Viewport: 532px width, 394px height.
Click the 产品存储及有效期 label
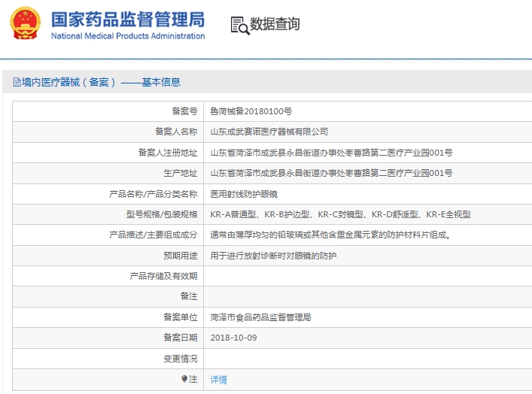pyautogui.click(x=163, y=276)
